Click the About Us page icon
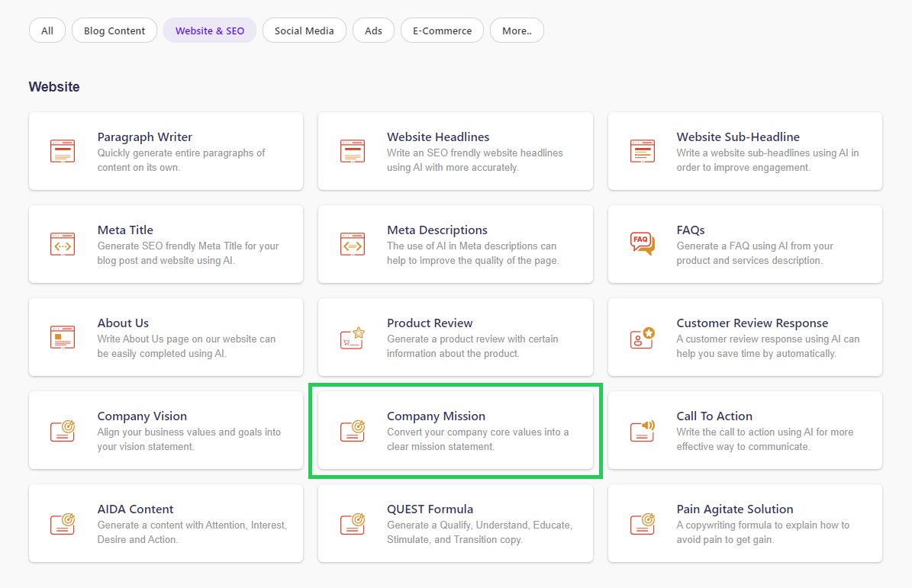 63,337
